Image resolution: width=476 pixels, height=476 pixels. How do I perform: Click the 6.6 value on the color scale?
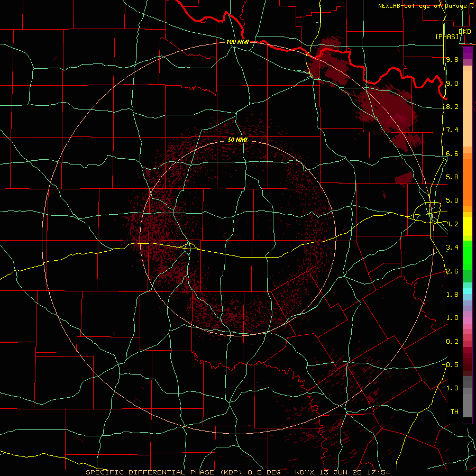point(452,153)
